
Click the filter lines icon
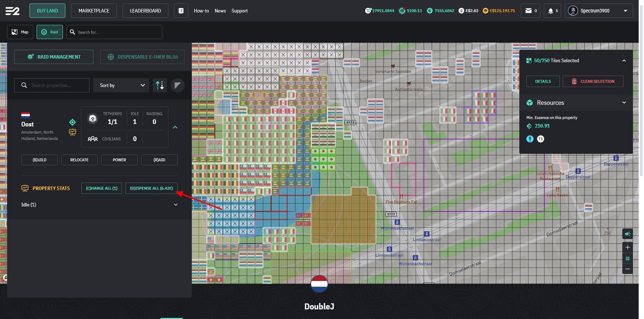pyautogui.click(x=177, y=85)
